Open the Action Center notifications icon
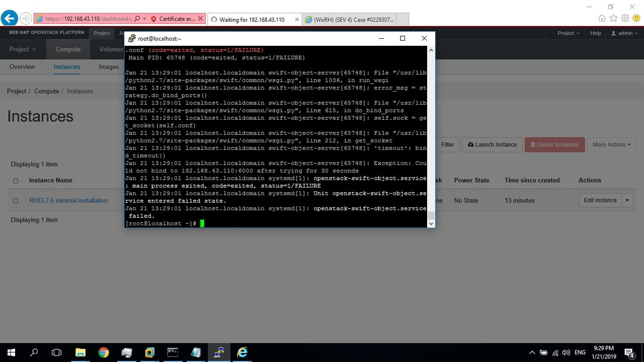This screenshot has height=362, width=644. pos(629,352)
